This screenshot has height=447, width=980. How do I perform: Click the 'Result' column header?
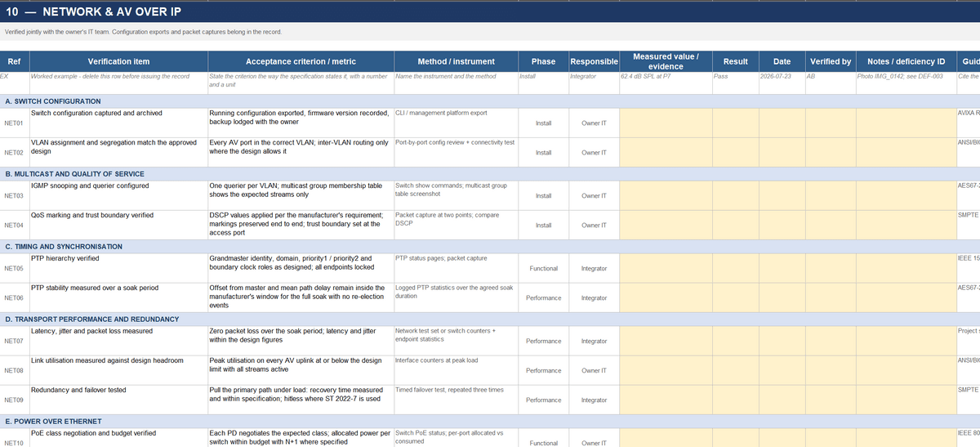click(x=735, y=61)
